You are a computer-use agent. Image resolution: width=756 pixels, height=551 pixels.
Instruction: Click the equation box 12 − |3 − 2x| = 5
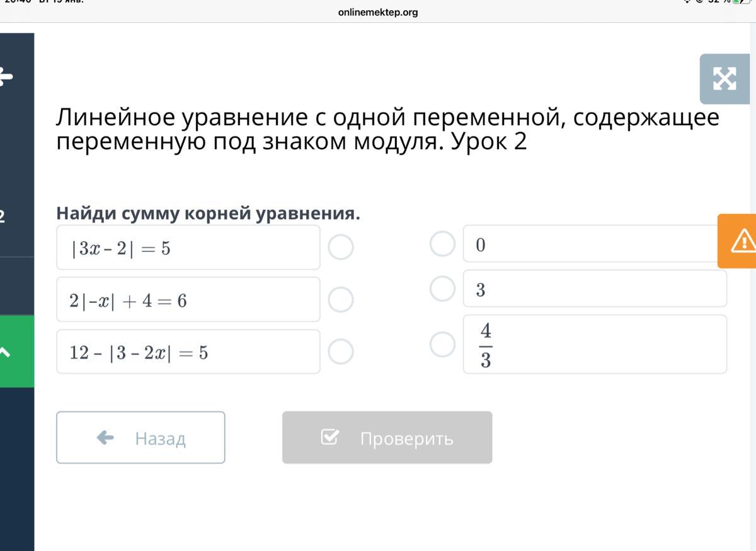pos(188,351)
